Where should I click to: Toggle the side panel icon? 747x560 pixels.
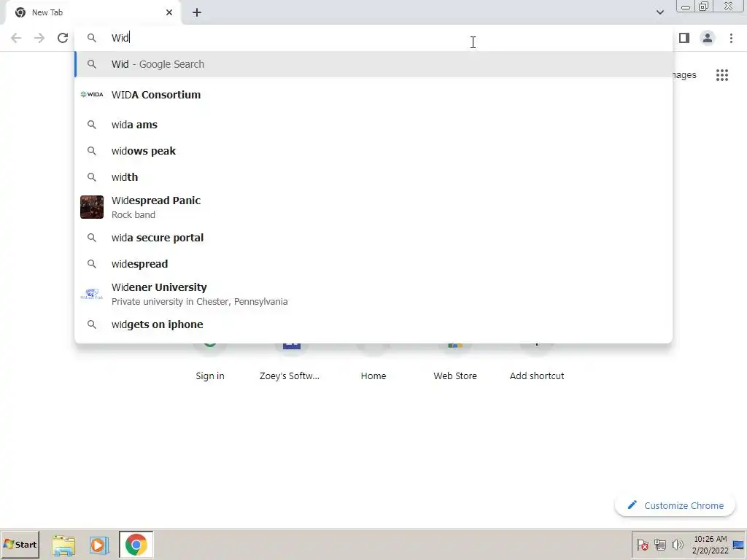pos(684,38)
